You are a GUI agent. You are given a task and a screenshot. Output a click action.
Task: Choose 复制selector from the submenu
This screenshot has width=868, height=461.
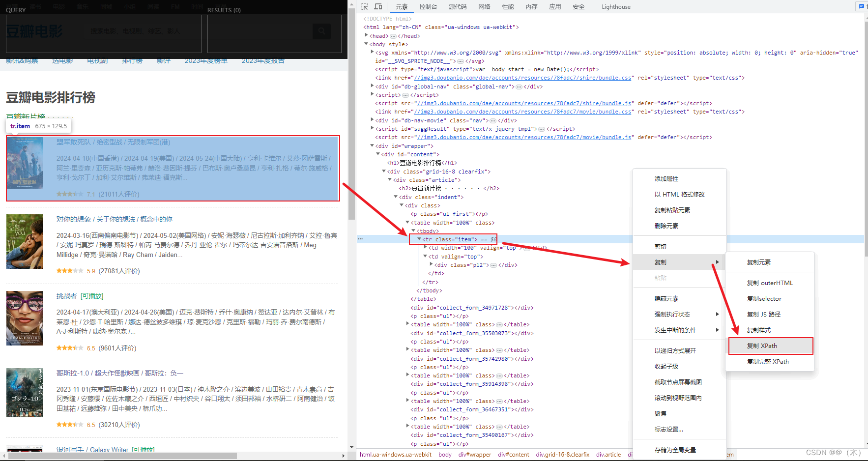(x=770, y=299)
